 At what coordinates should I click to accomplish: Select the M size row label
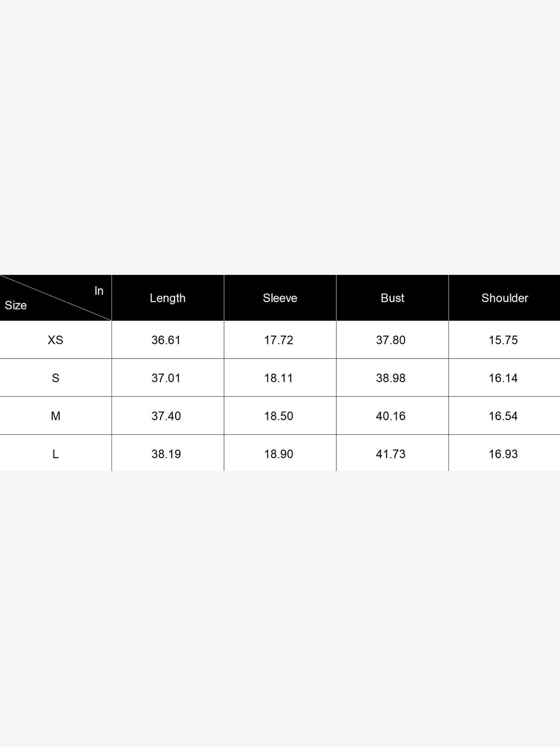pos(55,416)
